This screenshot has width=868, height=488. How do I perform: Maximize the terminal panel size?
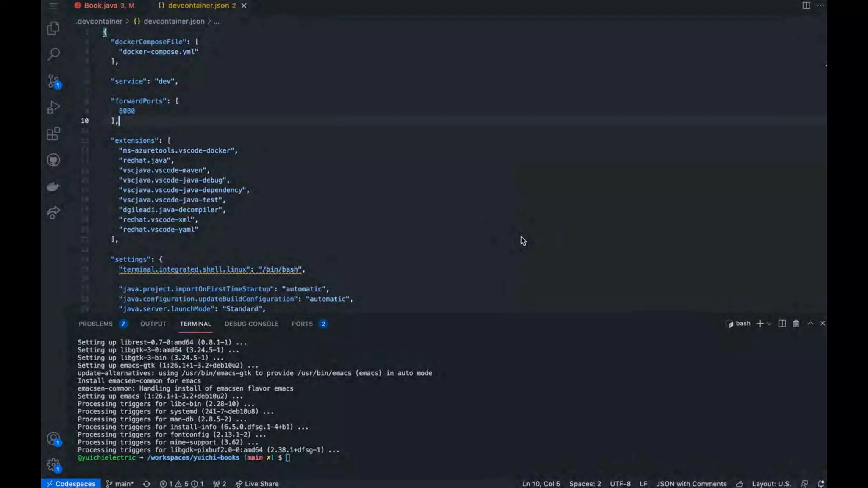pyautogui.click(x=810, y=323)
